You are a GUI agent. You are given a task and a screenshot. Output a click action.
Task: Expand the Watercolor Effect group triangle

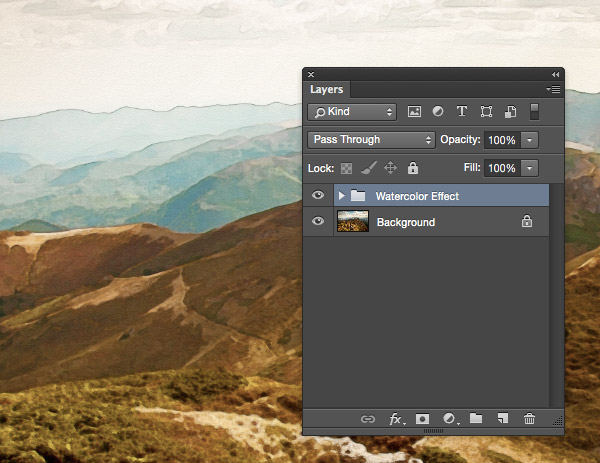point(341,196)
